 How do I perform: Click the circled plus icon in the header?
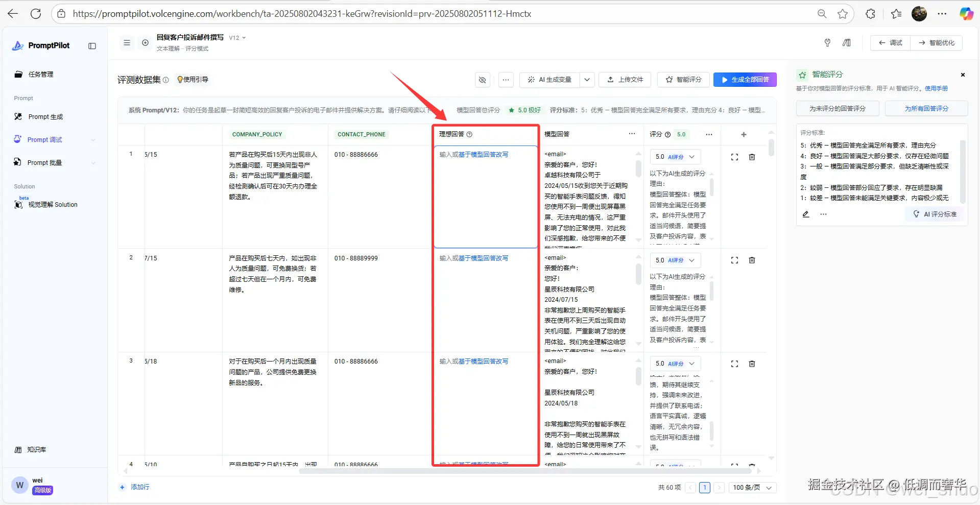tap(145, 43)
